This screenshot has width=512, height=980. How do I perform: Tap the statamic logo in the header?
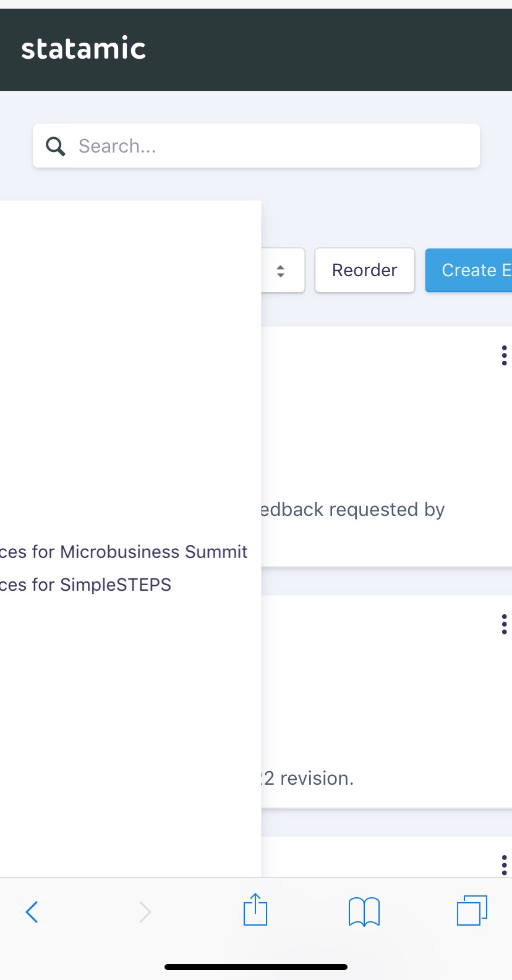[83, 48]
